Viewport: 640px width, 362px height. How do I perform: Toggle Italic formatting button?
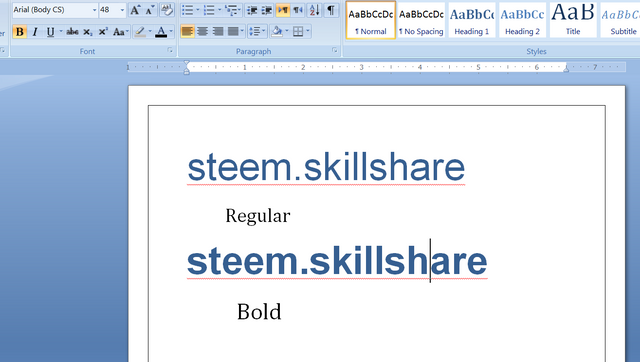(35, 32)
